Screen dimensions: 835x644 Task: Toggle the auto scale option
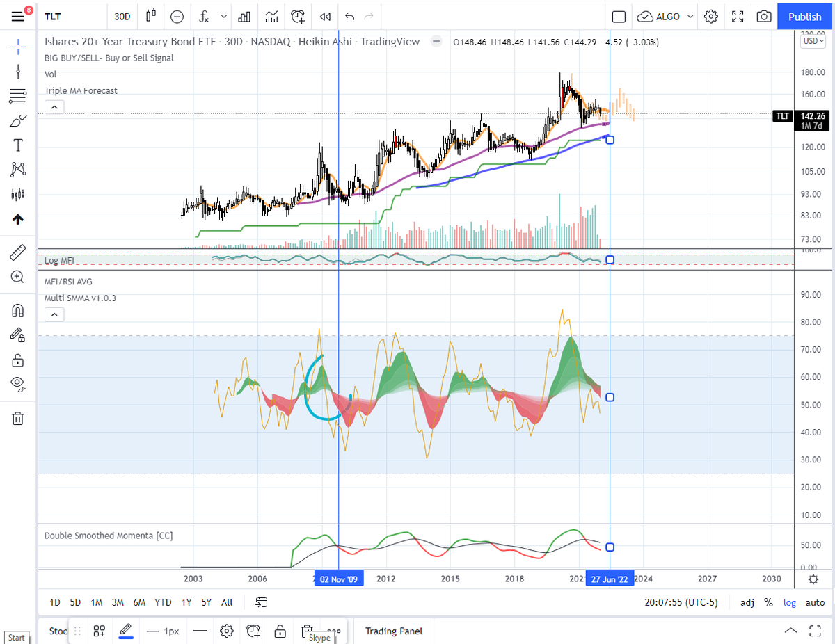(815, 602)
